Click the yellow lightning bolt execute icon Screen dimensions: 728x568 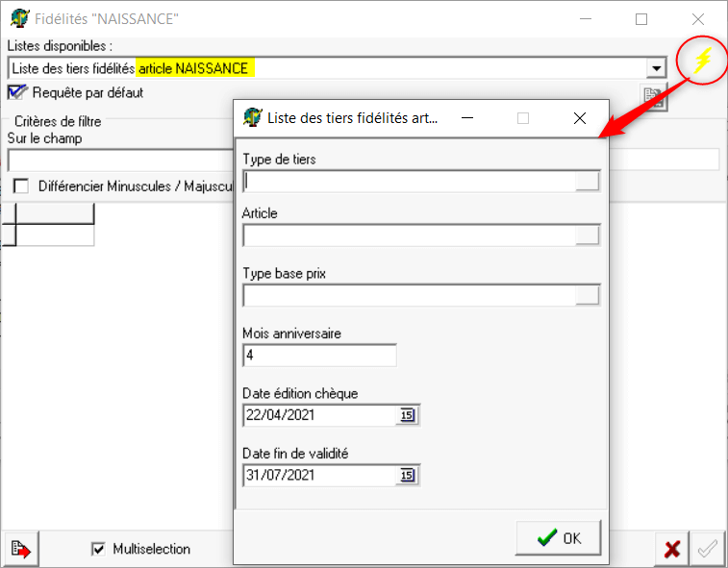tap(703, 61)
